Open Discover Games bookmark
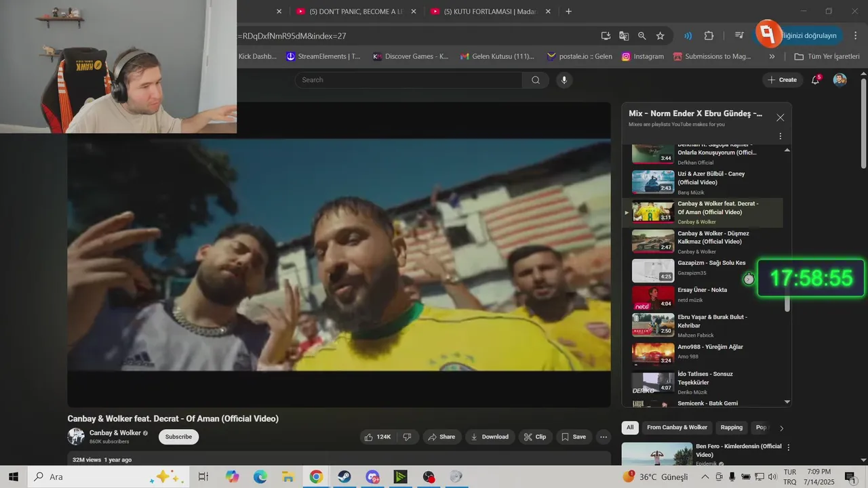The width and height of the screenshot is (868, 488). pos(410,56)
